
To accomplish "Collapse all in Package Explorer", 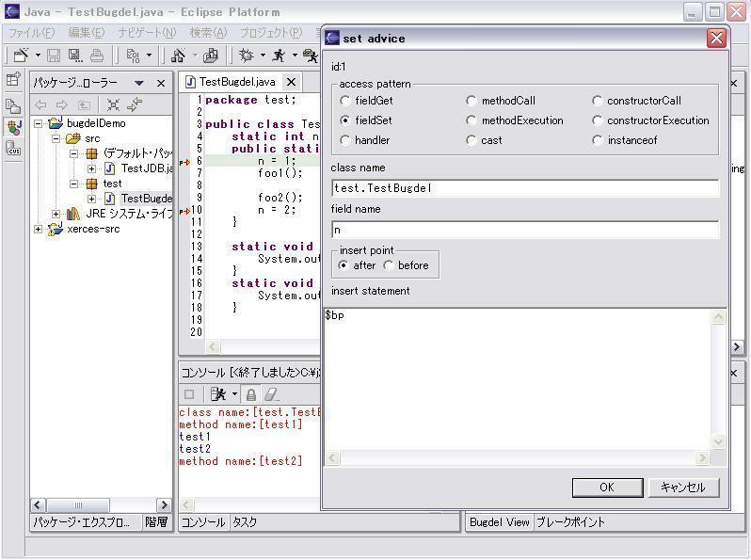I will click(113, 104).
